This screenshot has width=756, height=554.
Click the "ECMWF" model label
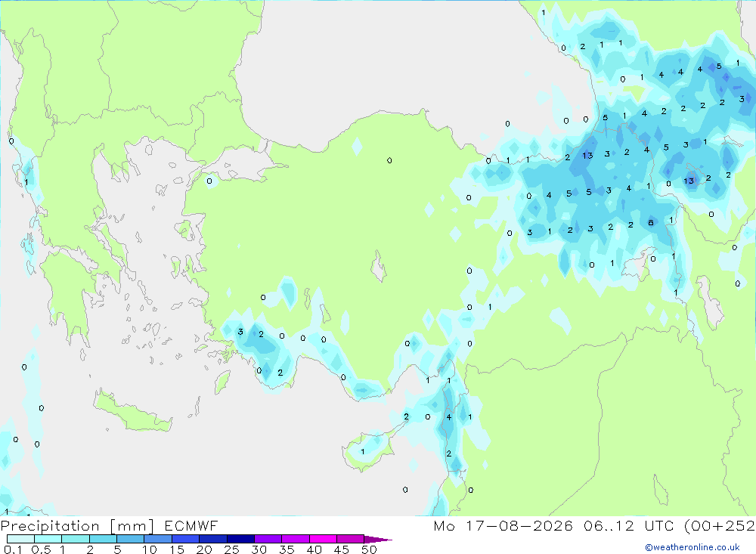(x=191, y=525)
